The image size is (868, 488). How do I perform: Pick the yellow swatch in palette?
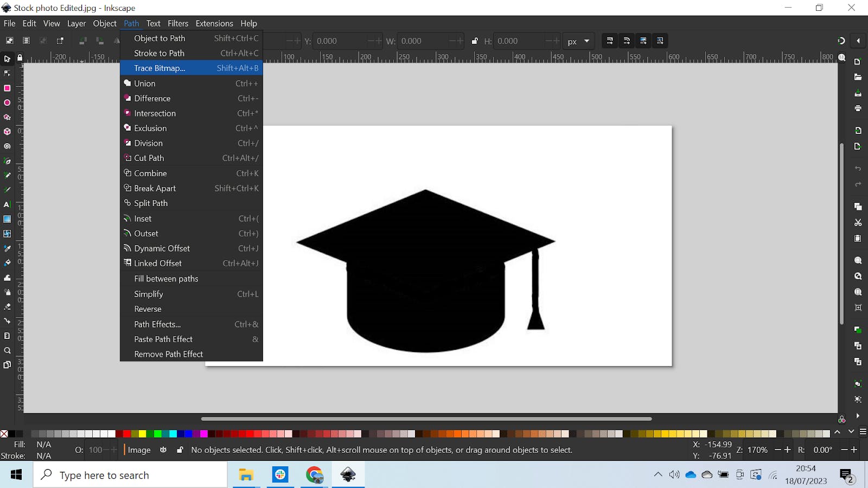point(142,434)
